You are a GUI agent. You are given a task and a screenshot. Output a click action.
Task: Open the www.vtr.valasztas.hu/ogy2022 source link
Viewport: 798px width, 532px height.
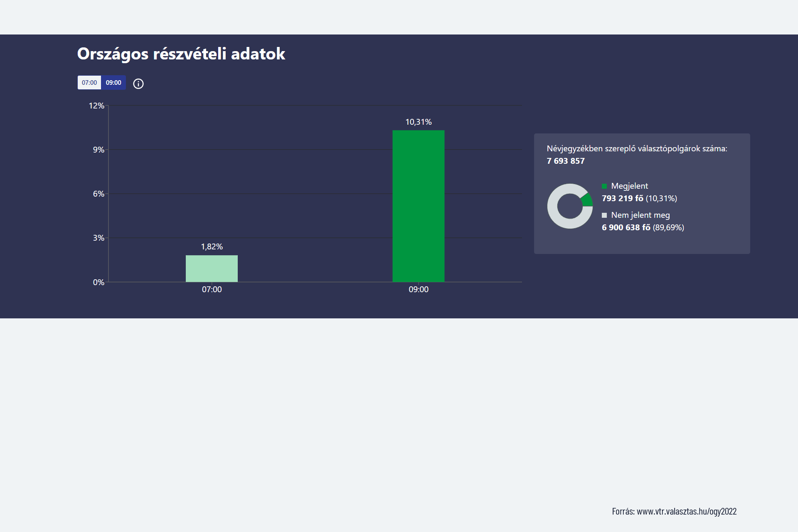pyautogui.click(x=687, y=511)
